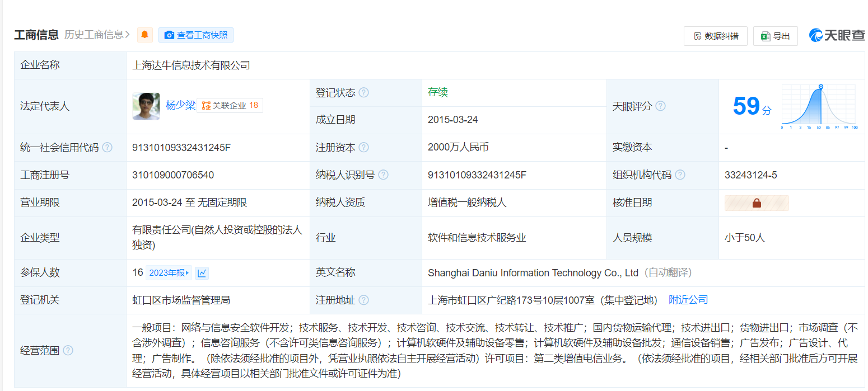868x391 pixels.
Task: Click the 导出 Excel export button
Action: click(775, 36)
